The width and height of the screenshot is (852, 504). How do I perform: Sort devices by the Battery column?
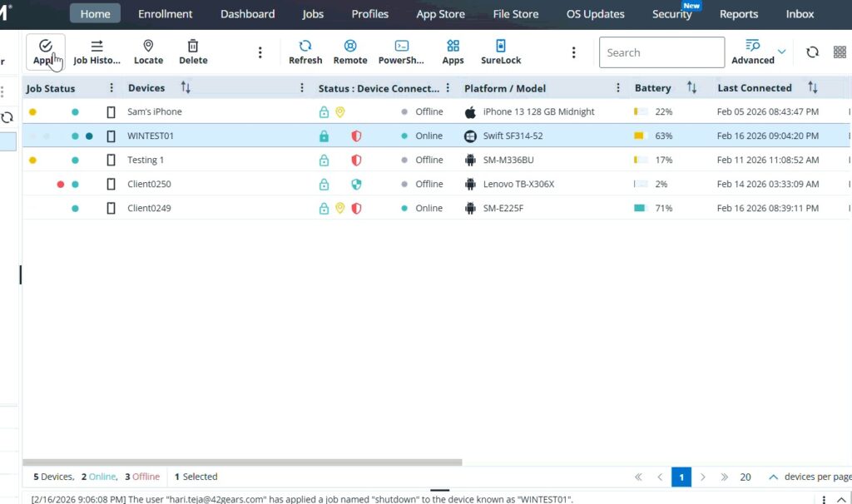click(691, 88)
